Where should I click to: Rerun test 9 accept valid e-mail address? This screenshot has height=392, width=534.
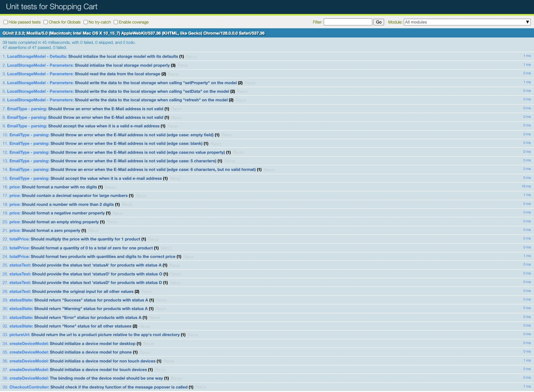coord(172,126)
